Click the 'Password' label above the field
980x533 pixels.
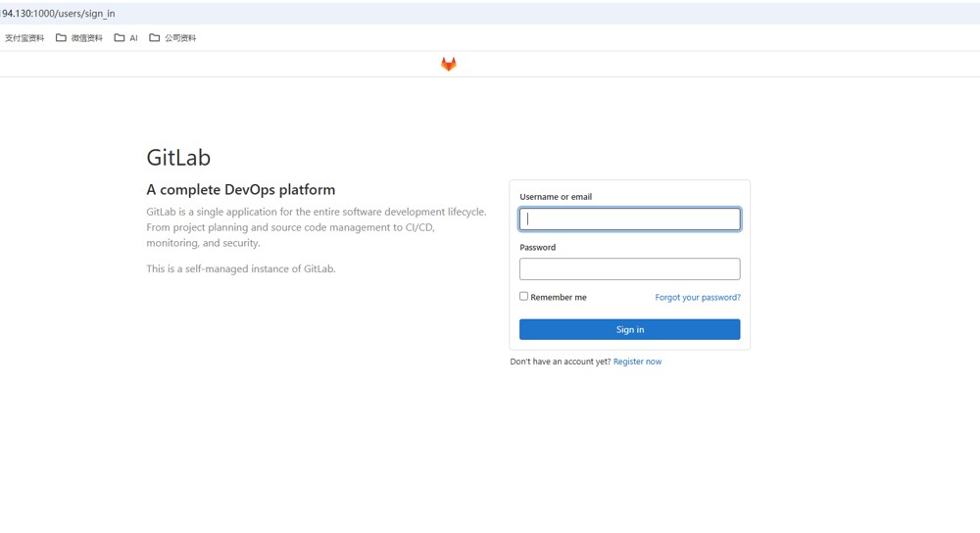coord(537,248)
